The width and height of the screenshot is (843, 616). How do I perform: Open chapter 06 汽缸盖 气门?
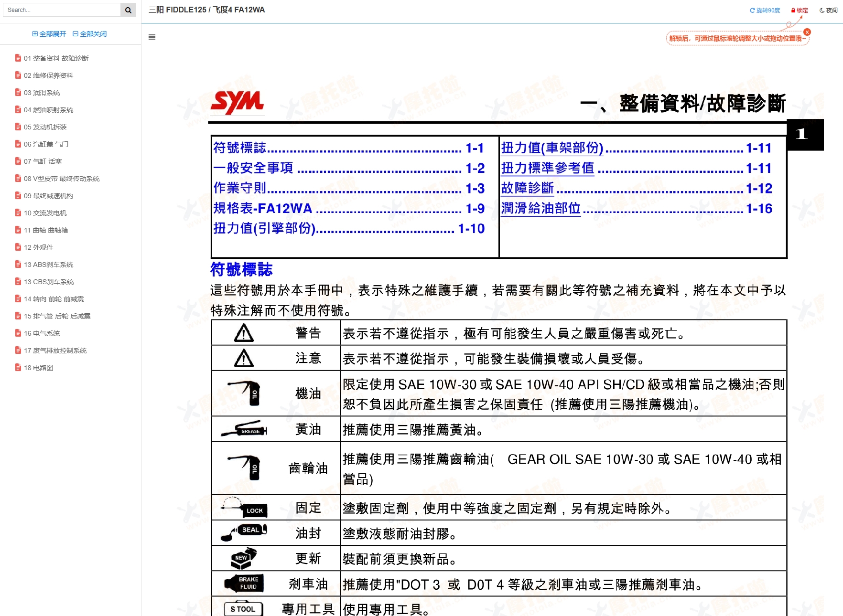click(42, 144)
